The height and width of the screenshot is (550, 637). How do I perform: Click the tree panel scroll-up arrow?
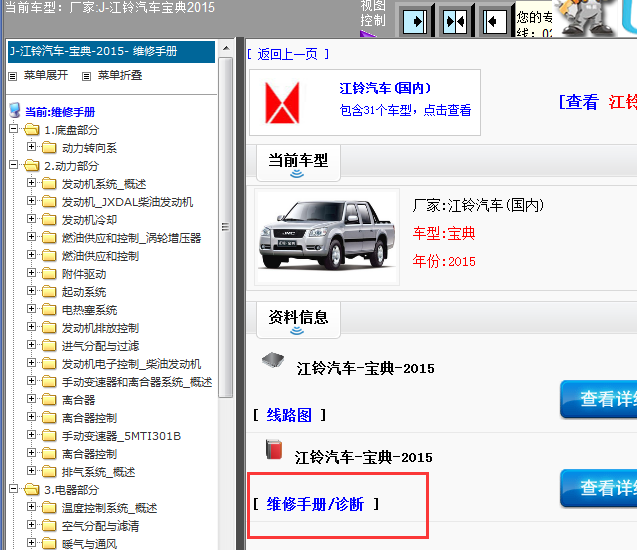[x=226, y=49]
